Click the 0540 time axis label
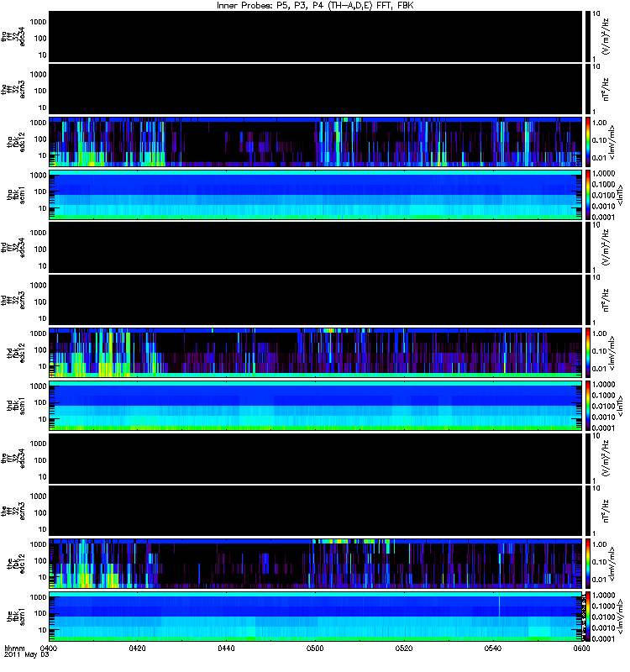The height and width of the screenshot is (672, 630). (492, 648)
